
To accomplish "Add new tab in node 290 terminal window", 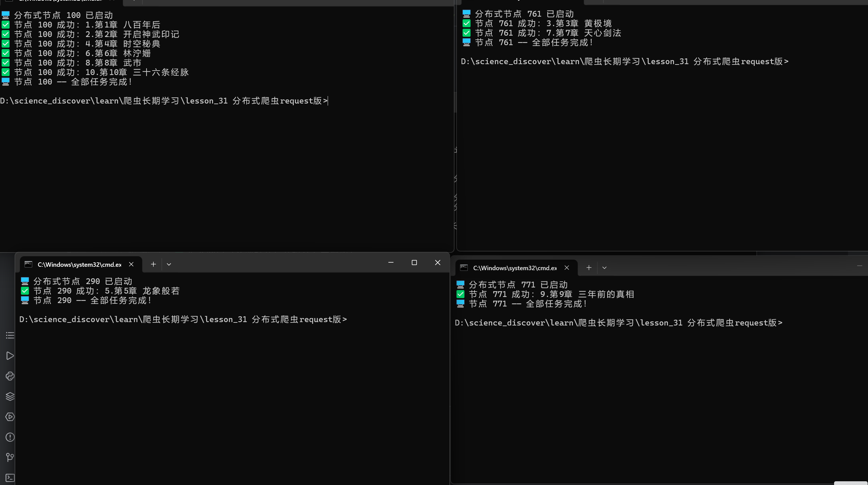I will tap(153, 264).
